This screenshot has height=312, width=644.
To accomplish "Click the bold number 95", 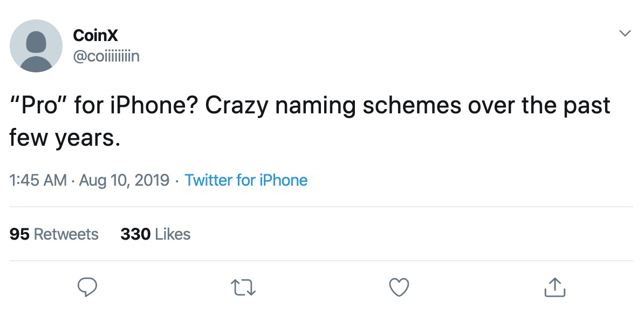I will click(x=19, y=234).
